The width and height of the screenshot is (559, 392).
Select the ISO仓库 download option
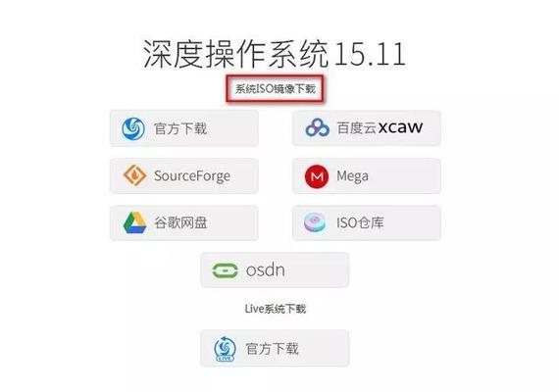coord(367,222)
